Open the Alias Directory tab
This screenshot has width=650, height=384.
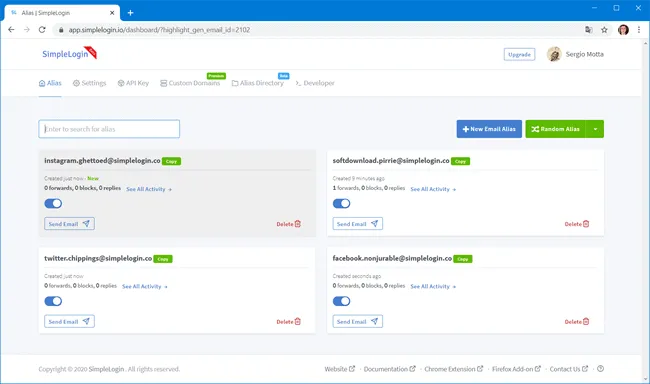pos(258,83)
